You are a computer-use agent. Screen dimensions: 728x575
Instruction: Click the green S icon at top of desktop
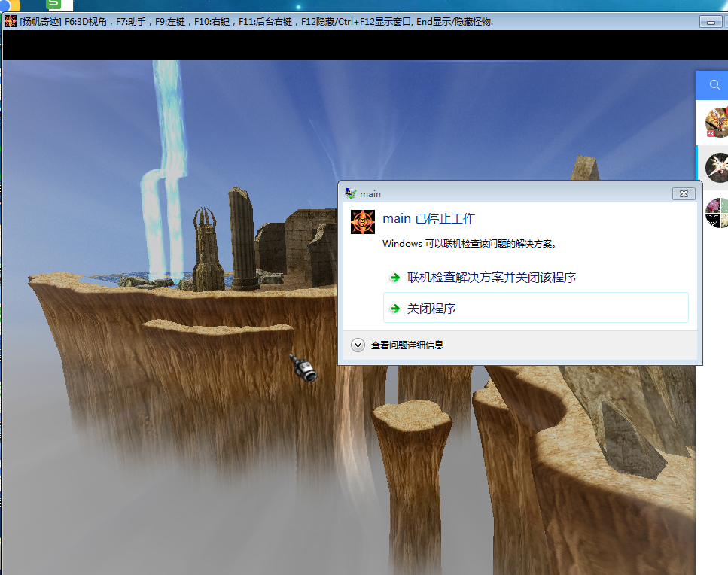pos(54,5)
